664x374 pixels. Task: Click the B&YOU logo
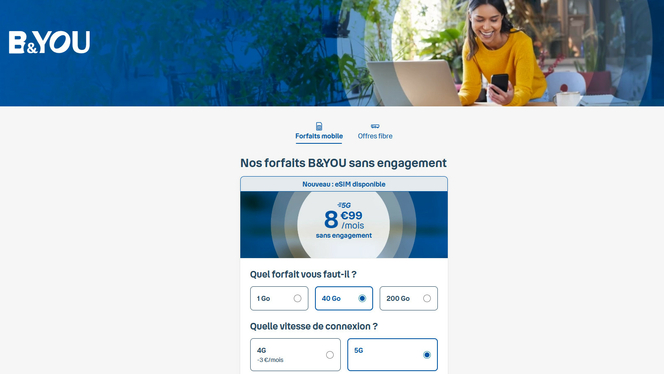point(49,42)
